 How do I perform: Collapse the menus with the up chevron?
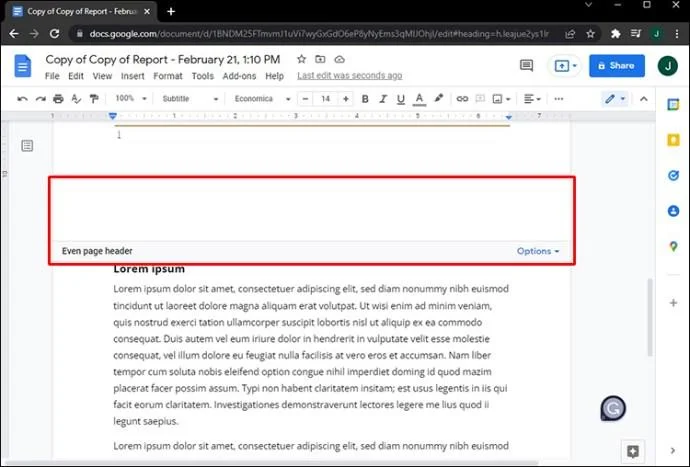[644, 99]
